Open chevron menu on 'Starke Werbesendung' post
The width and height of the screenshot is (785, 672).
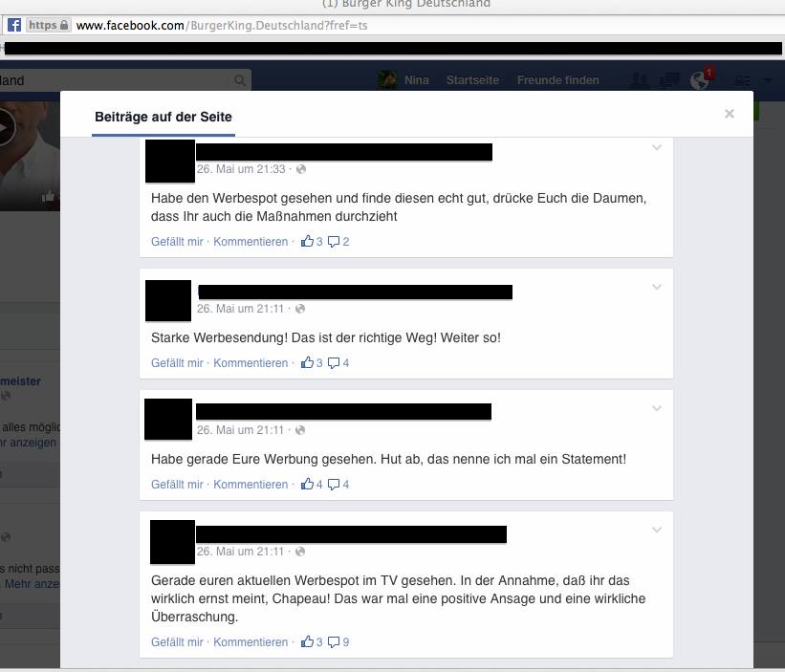pos(657,287)
